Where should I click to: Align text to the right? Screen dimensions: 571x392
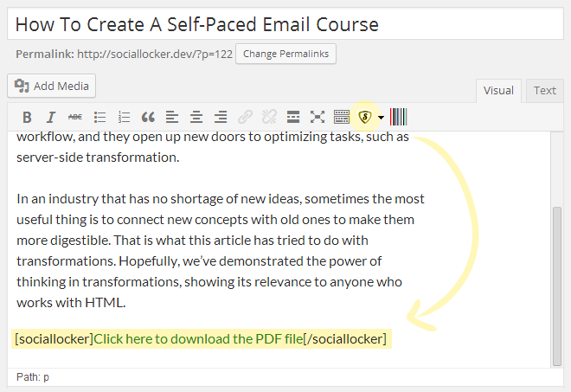tap(221, 117)
